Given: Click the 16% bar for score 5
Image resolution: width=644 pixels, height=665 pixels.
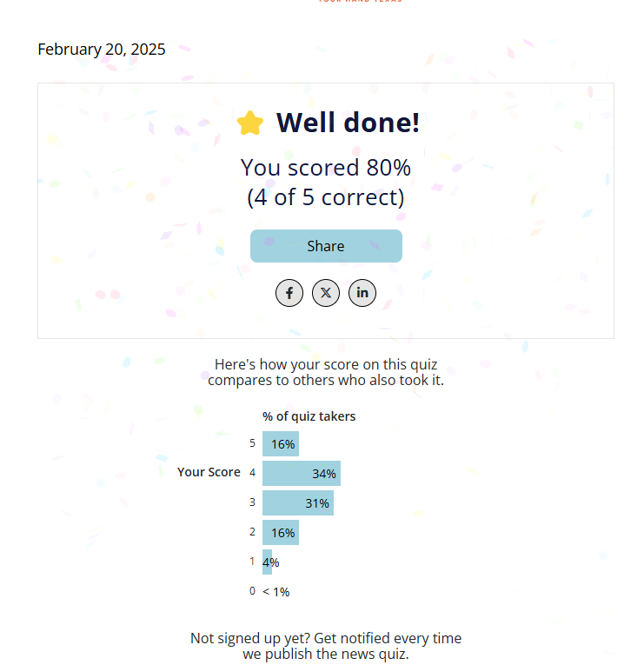Looking at the screenshot, I should pos(281,443).
